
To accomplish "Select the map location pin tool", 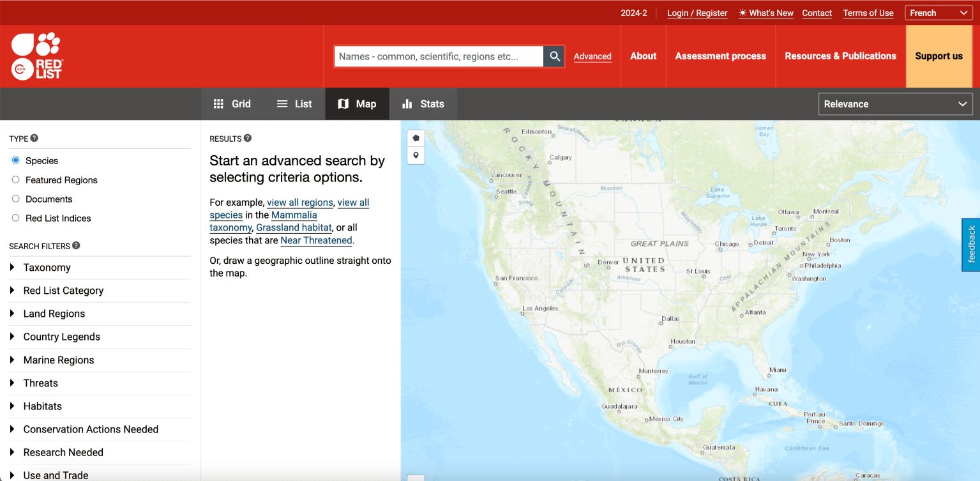I will click(416, 155).
